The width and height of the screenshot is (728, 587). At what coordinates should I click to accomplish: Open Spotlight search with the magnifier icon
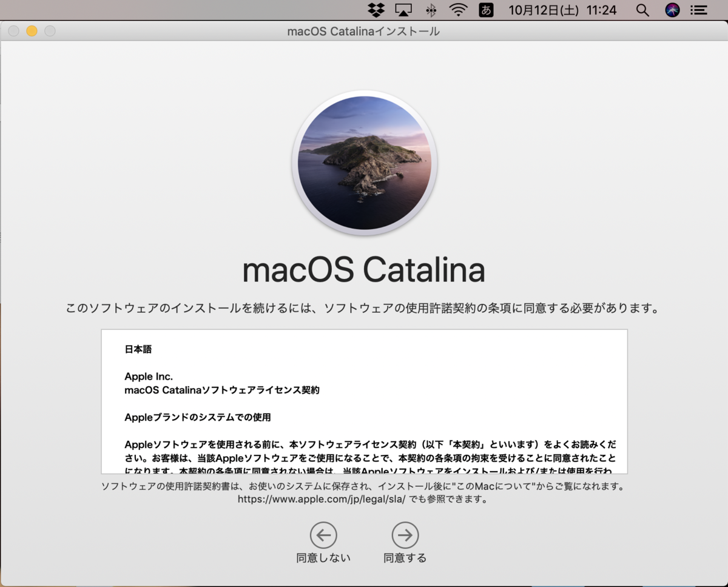(x=642, y=10)
